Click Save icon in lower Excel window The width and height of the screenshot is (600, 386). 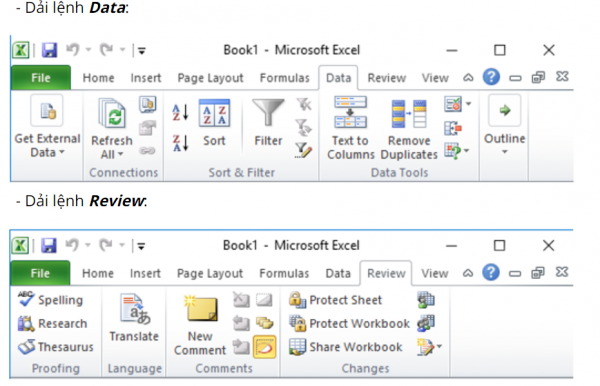(49, 246)
